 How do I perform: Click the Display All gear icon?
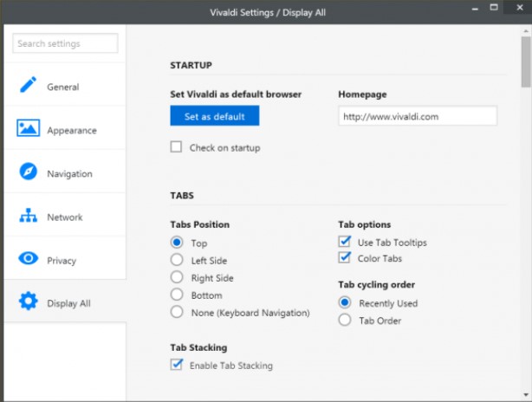coord(28,302)
